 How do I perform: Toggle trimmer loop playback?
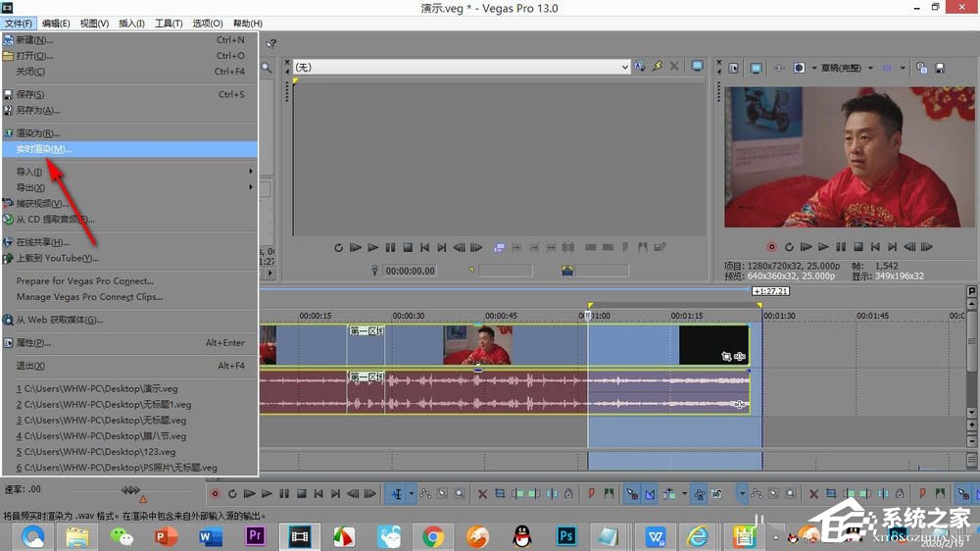point(338,248)
